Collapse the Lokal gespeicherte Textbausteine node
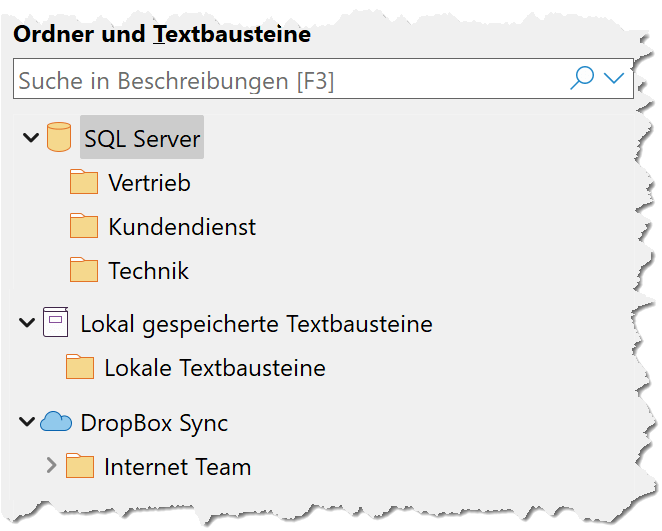The height and width of the screenshot is (531, 662). 27,323
